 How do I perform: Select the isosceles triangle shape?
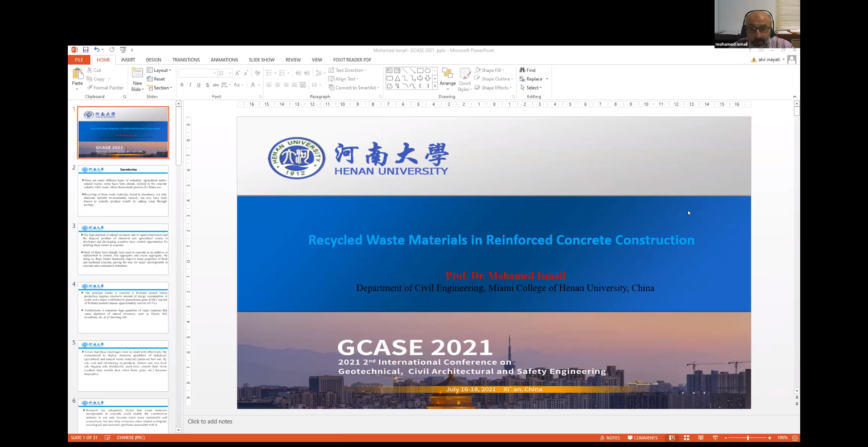(397, 78)
